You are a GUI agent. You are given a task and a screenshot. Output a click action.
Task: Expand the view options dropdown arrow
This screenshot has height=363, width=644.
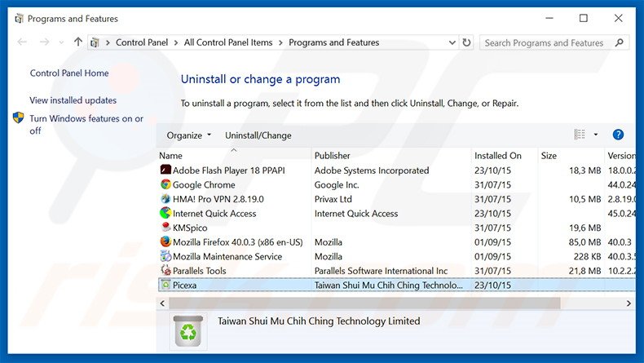[x=596, y=135]
